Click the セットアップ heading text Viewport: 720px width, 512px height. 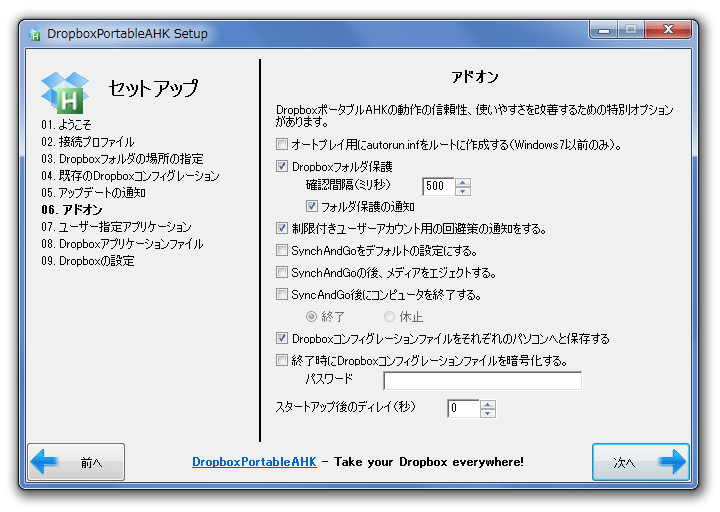point(153,88)
